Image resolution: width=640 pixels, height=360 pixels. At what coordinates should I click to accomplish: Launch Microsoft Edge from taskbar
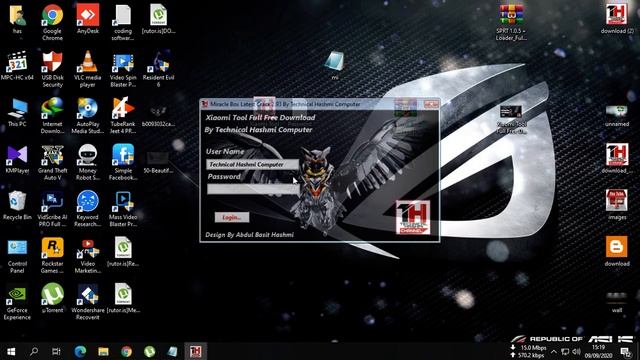click(x=80, y=351)
